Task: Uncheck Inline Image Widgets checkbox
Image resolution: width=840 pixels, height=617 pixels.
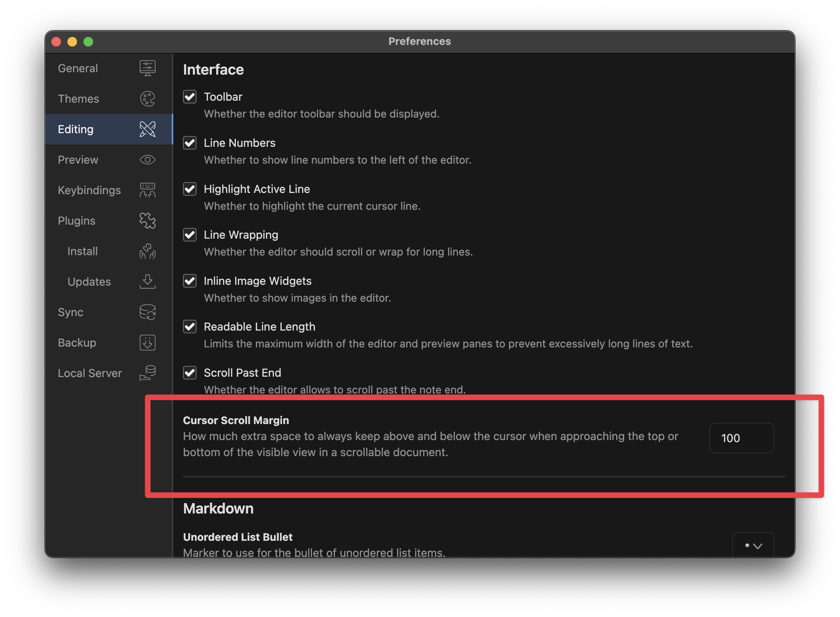Action: click(190, 281)
